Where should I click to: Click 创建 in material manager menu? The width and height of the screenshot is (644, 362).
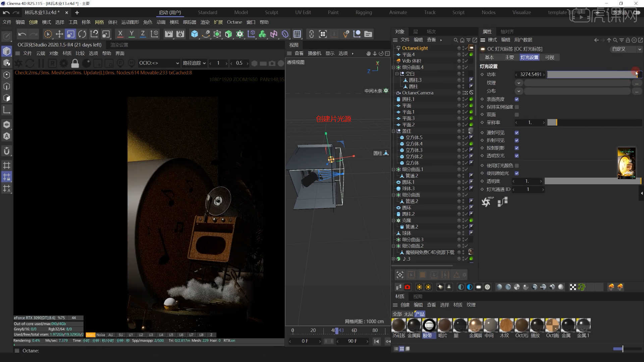(405, 305)
